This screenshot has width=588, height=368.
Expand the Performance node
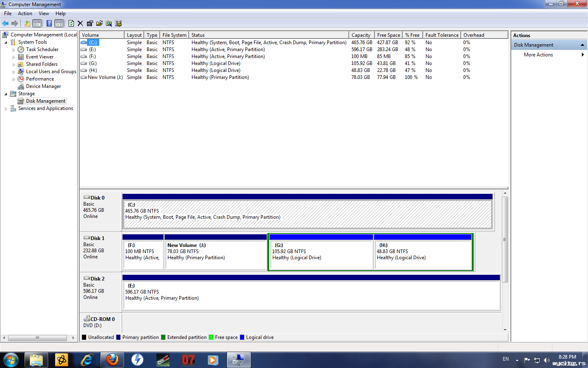pyautogui.click(x=13, y=79)
